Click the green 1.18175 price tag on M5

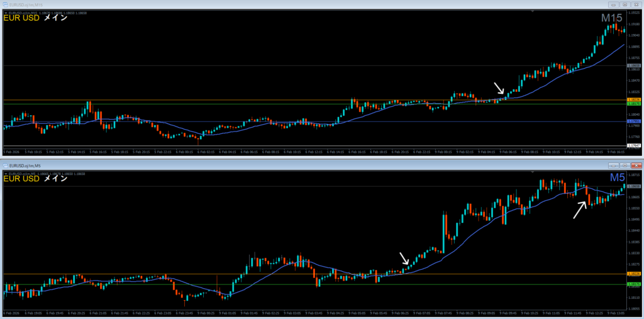(633, 284)
